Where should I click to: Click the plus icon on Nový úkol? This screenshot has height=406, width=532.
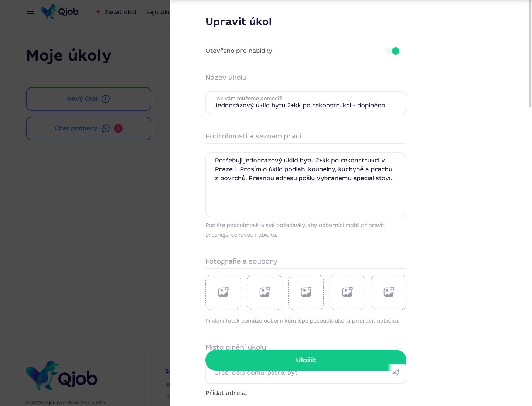point(106,99)
